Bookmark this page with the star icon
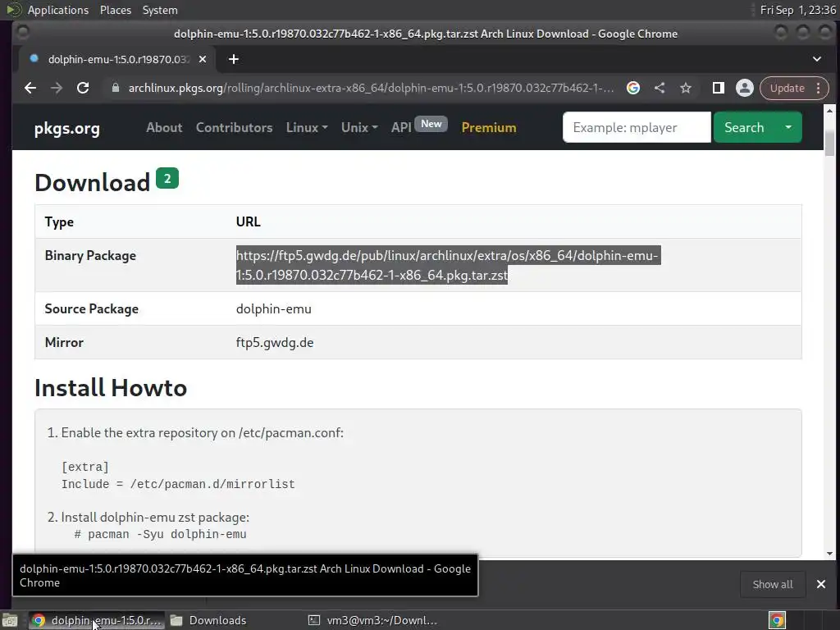This screenshot has width=840, height=630. click(686, 88)
